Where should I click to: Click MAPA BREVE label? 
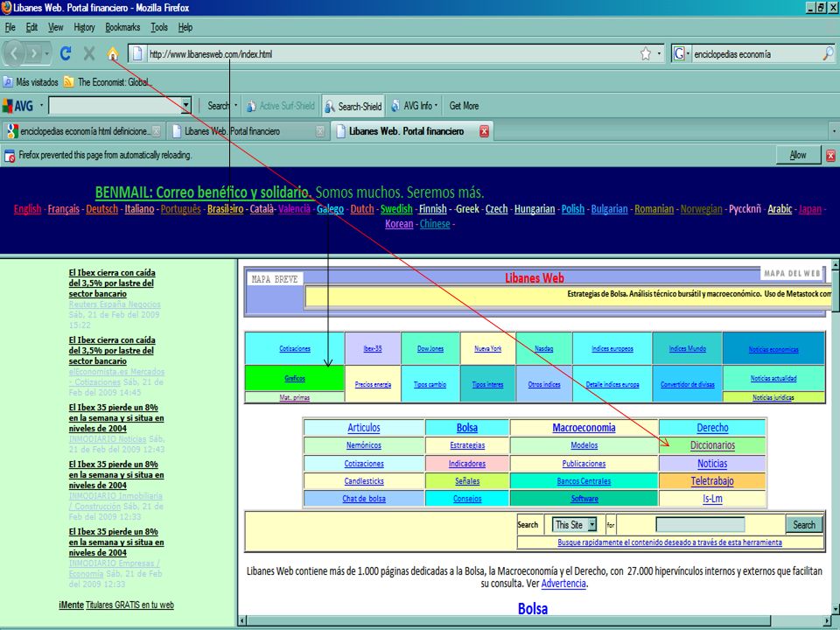pyautogui.click(x=274, y=279)
